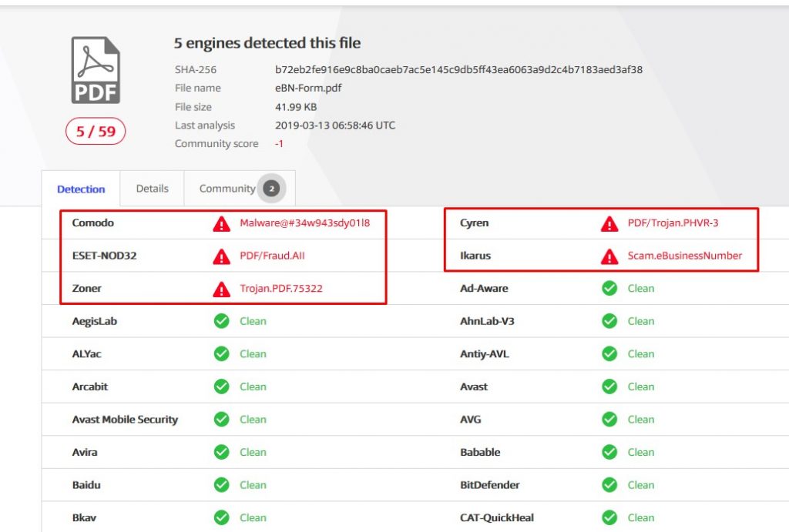
Task: Click the green check icon for AVG
Action: click(x=609, y=419)
